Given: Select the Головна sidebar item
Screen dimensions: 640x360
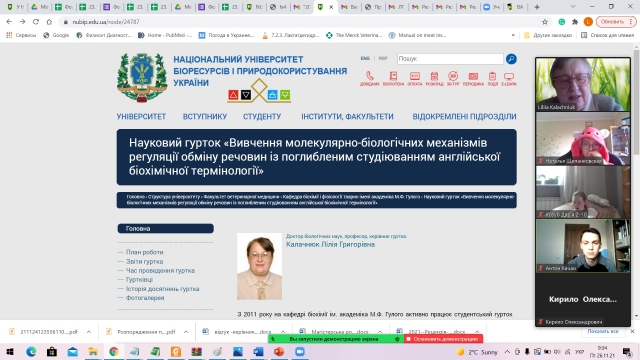Looking at the screenshot, I should click(x=165, y=229).
